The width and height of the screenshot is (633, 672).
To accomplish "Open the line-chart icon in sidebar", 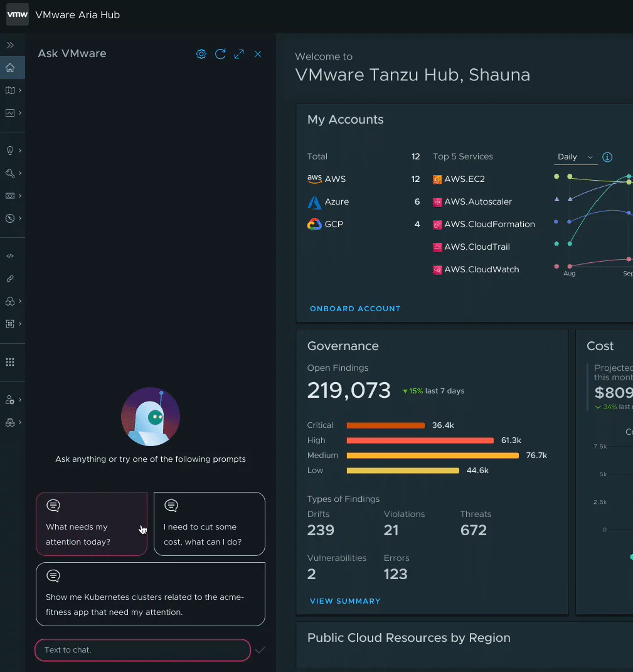I will point(10,113).
